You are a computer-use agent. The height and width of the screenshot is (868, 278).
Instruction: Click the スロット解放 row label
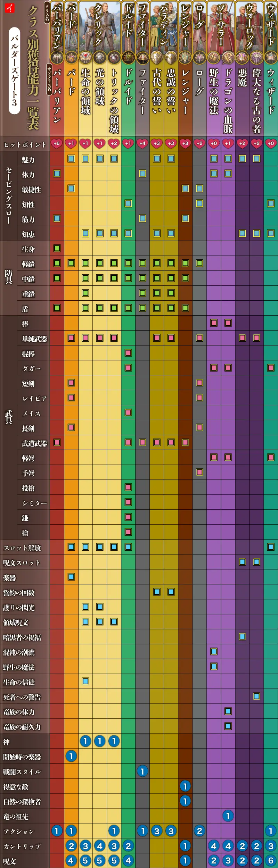[22, 548]
